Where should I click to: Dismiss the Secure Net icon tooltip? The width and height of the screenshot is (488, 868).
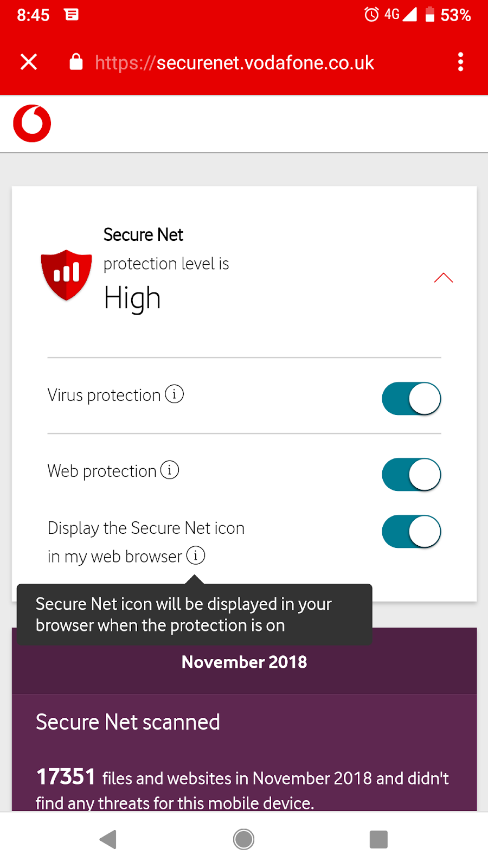tap(195, 614)
